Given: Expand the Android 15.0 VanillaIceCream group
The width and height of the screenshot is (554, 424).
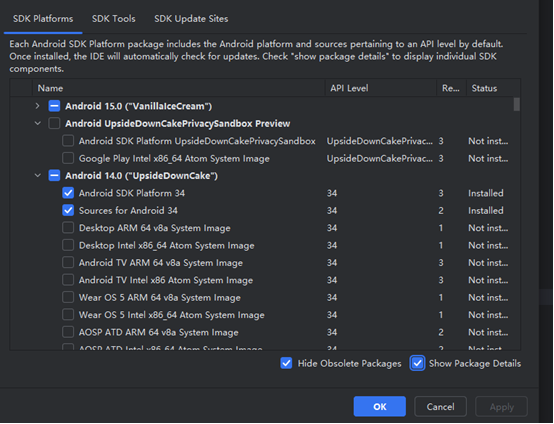Looking at the screenshot, I should click(37, 106).
